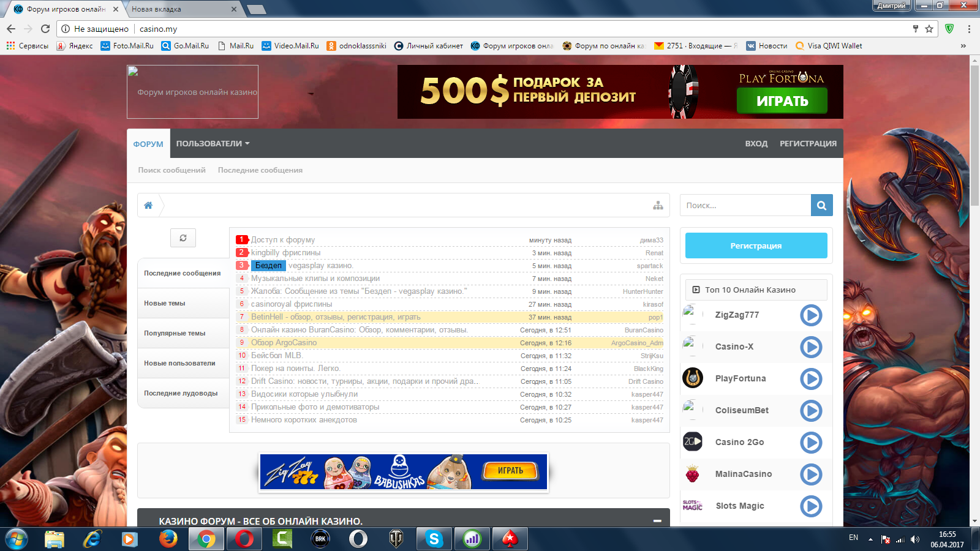Expand the ПОЛЬЗОВАТЕЛИ dropdown menu

213,143
